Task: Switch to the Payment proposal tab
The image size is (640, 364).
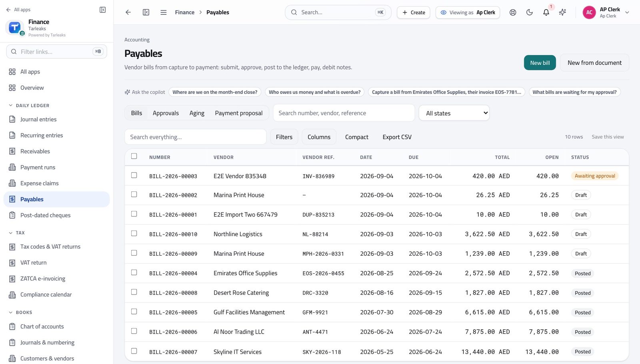Action: 239,113
